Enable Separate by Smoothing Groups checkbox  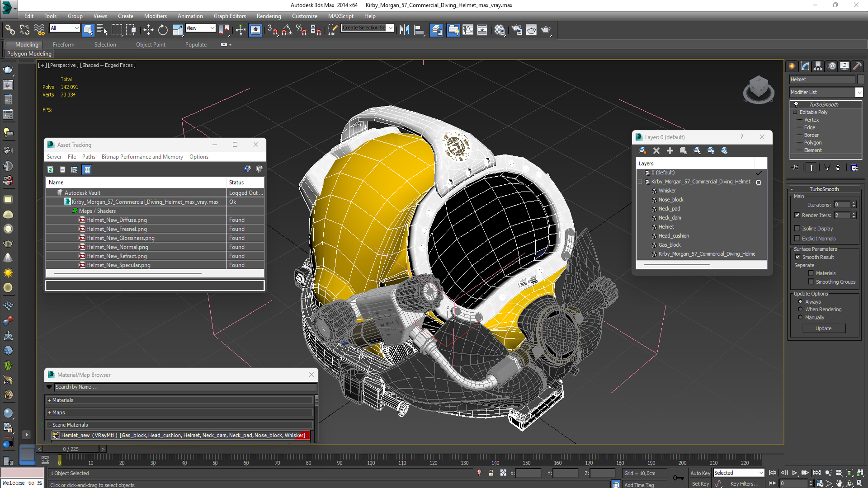(x=811, y=282)
